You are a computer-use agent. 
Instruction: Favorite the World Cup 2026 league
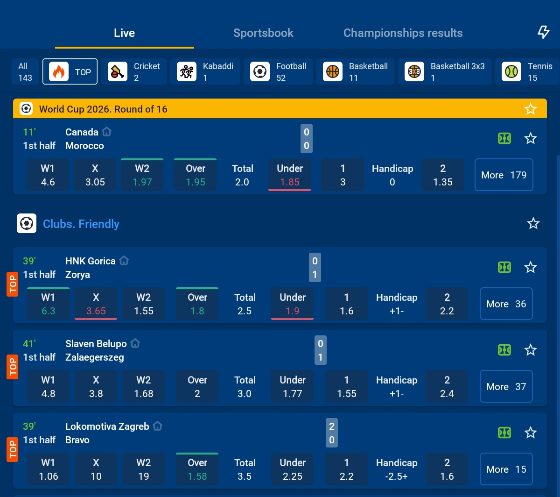pyautogui.click(x=530, y=109)
